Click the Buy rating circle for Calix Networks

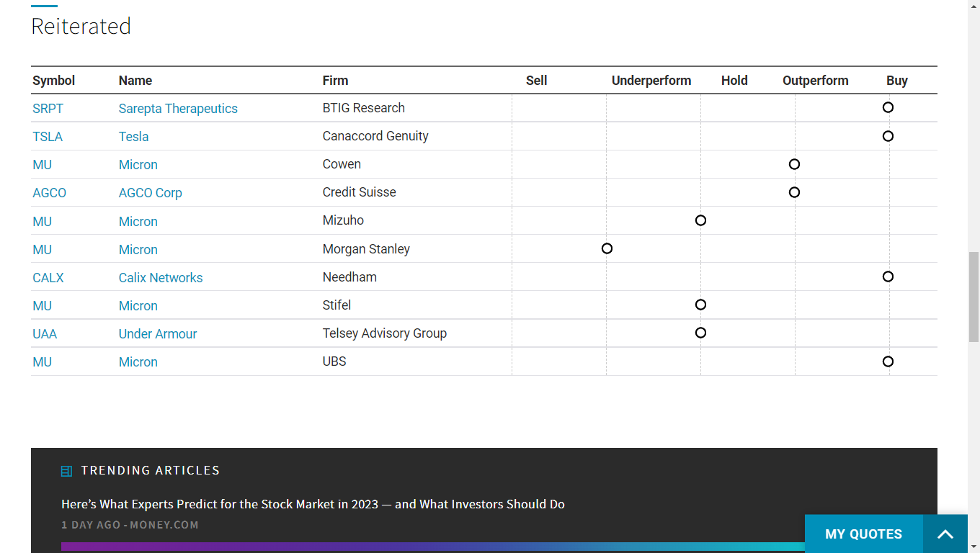888,276
